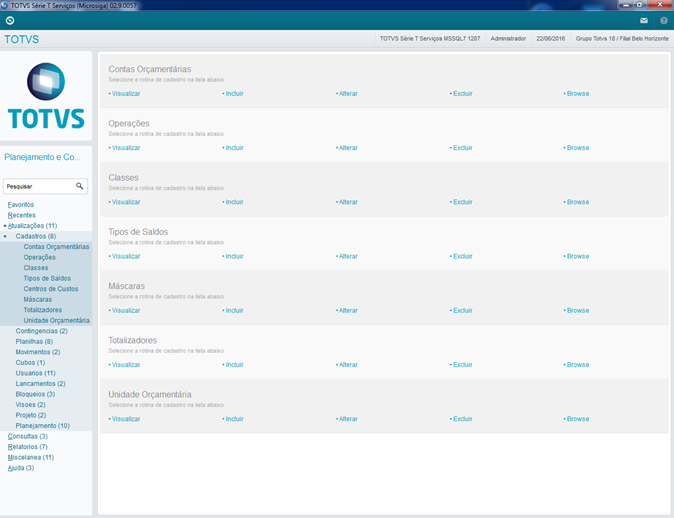
Task: Select Operações in the sidebar tree
Action: point(40,257)
